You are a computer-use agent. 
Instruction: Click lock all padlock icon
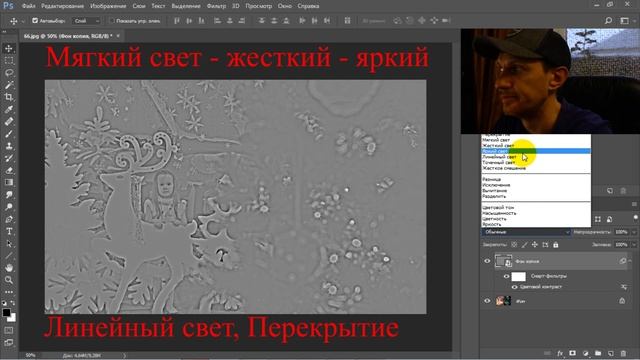(x=556, y=245)
